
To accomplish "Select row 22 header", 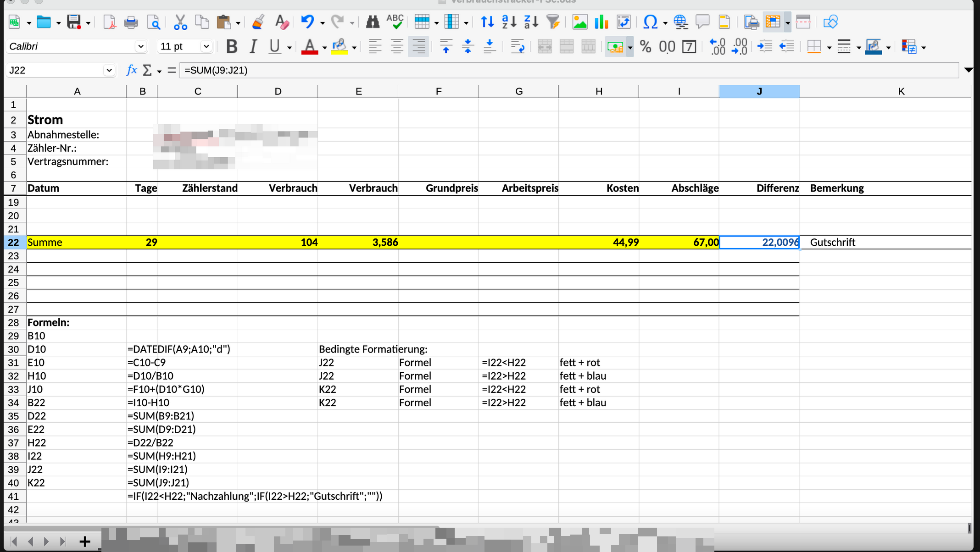I will 14,243.
